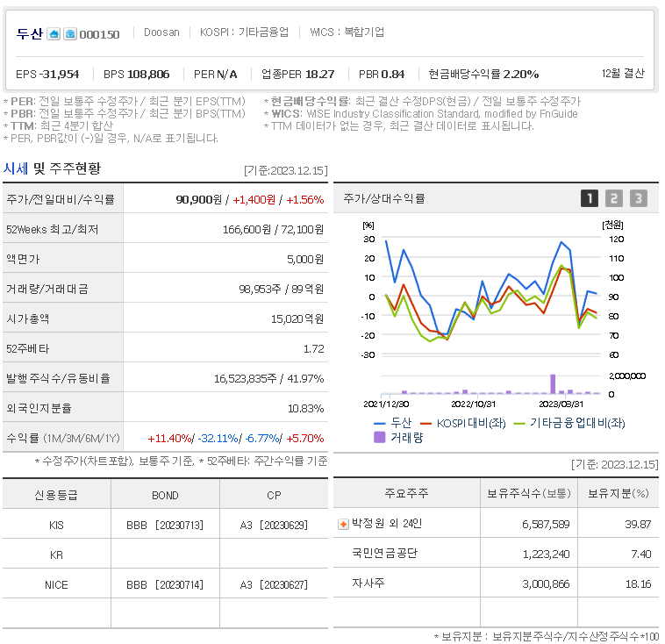The height and width of the screenshot is (644, 665).
Task: Select the PER N/A value
Action: coord(216,75)
